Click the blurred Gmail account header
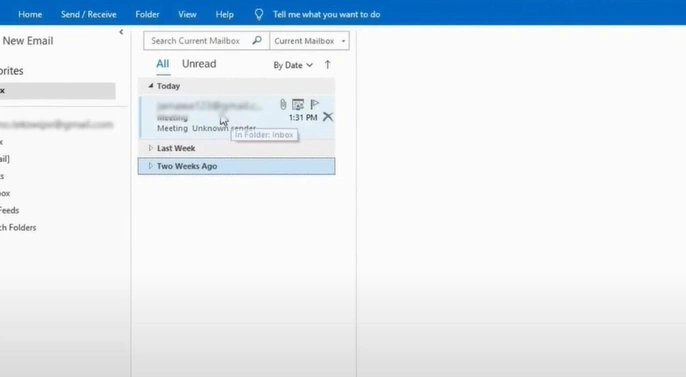The width and height of the screenshot is (686, 377). pyautogui.click(x=56, y=125)
